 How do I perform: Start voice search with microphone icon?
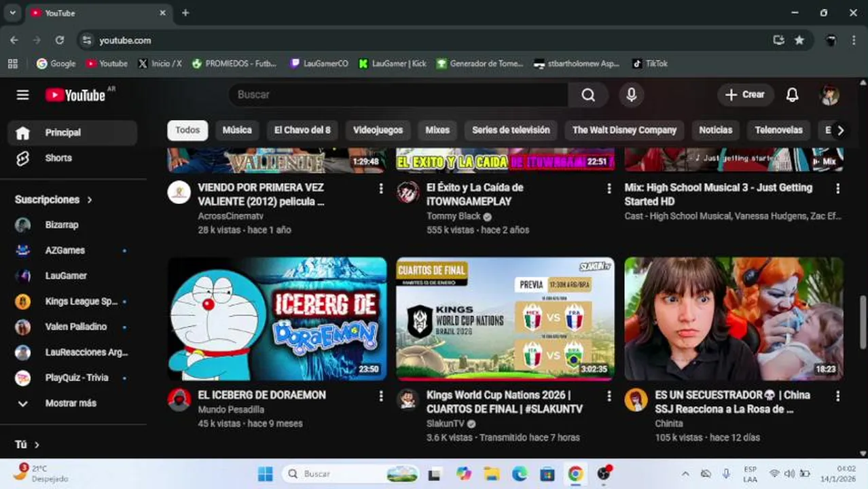632,95
